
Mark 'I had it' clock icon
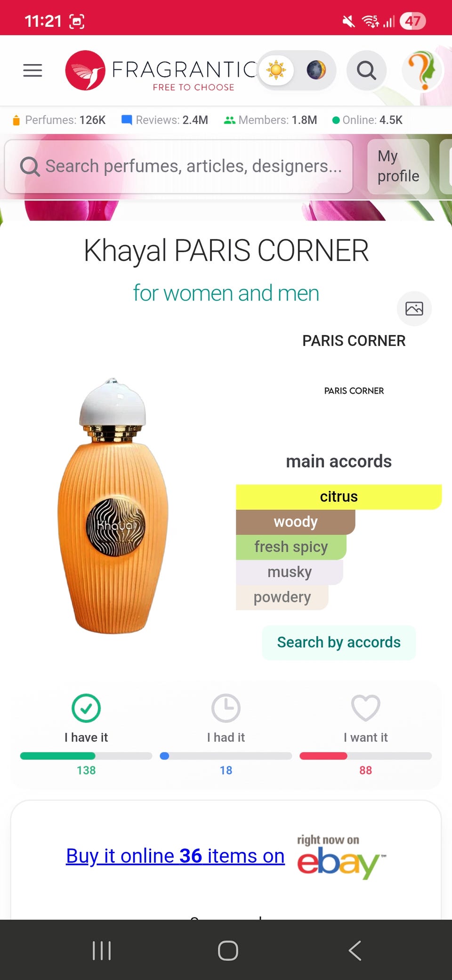click(226, 708)
